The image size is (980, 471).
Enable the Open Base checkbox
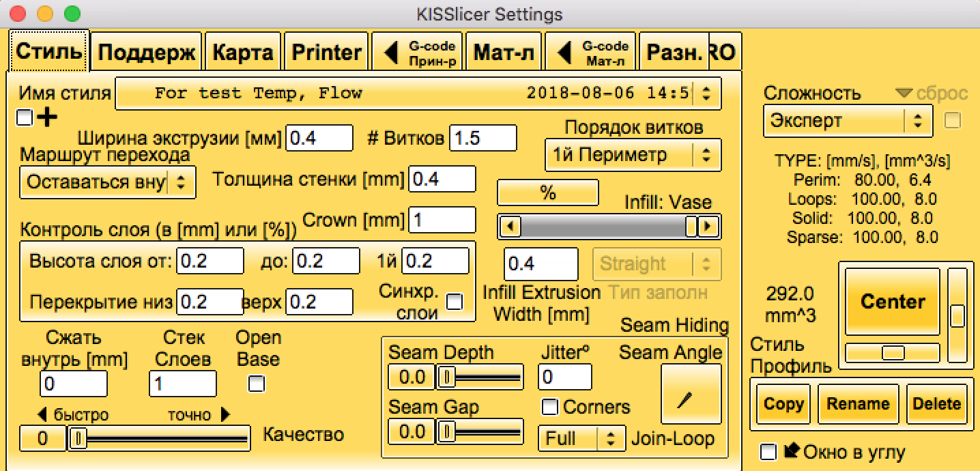(257, 384)
